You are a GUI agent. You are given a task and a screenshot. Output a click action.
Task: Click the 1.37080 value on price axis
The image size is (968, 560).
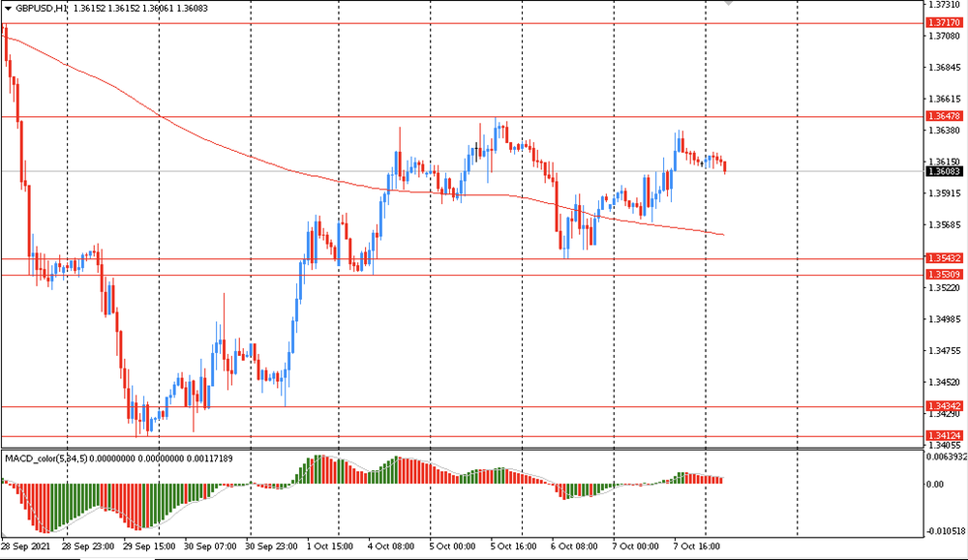tap(945, 37)
